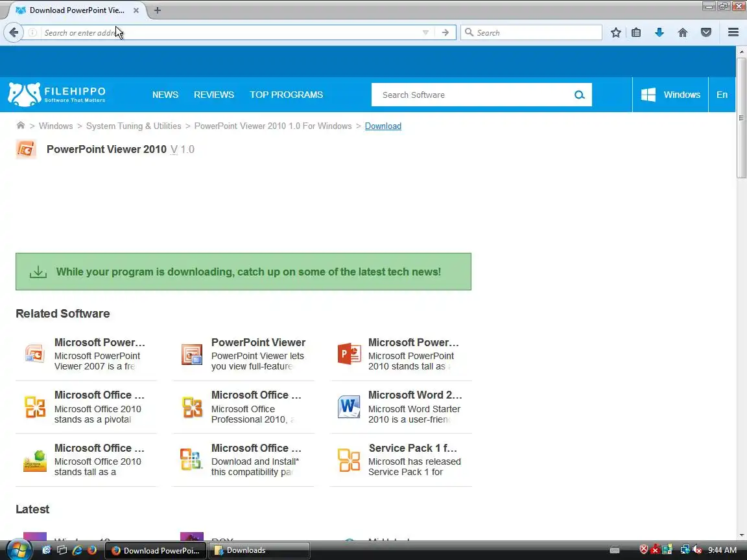The width and height of the screenshot is (747, 560).
Task: Click the Windows breadcrumb link
Action: pos(56,126)
